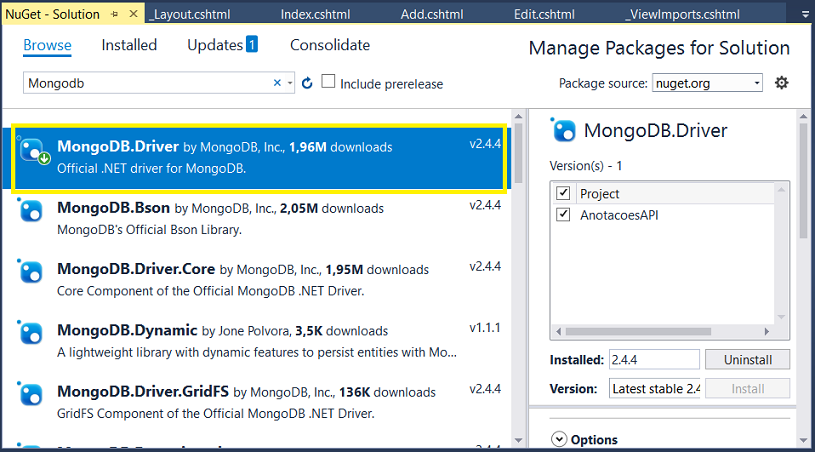Select the MongoDB.Dynamic package row
The height and width of the screenshot is (452, 815).
click(258, 341)
